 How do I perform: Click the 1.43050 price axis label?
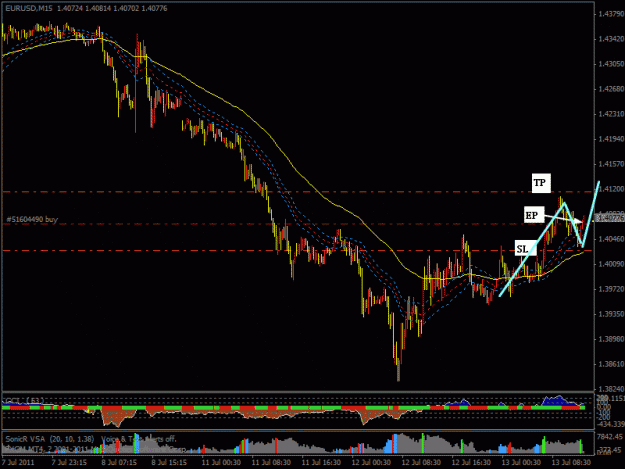click(611, 64)
